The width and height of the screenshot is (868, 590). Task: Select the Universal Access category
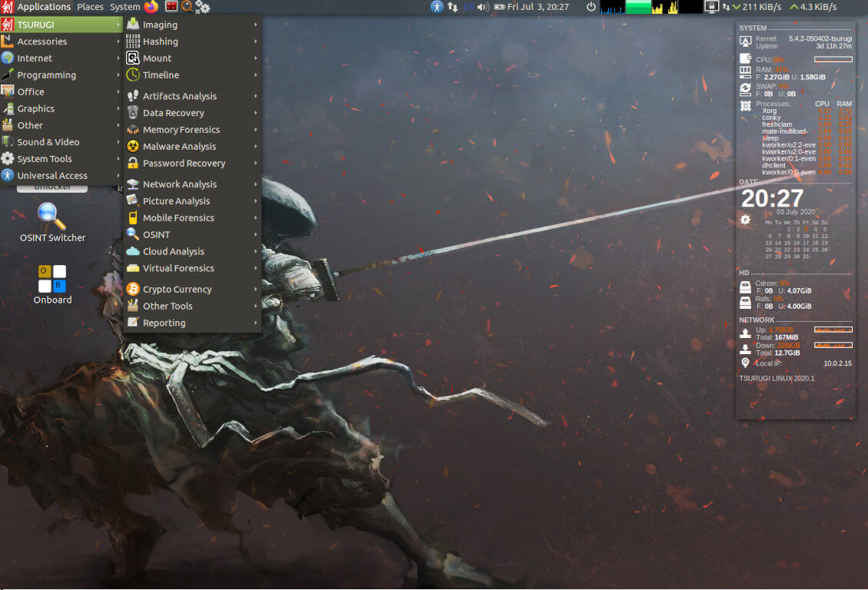tap(62, 175)
